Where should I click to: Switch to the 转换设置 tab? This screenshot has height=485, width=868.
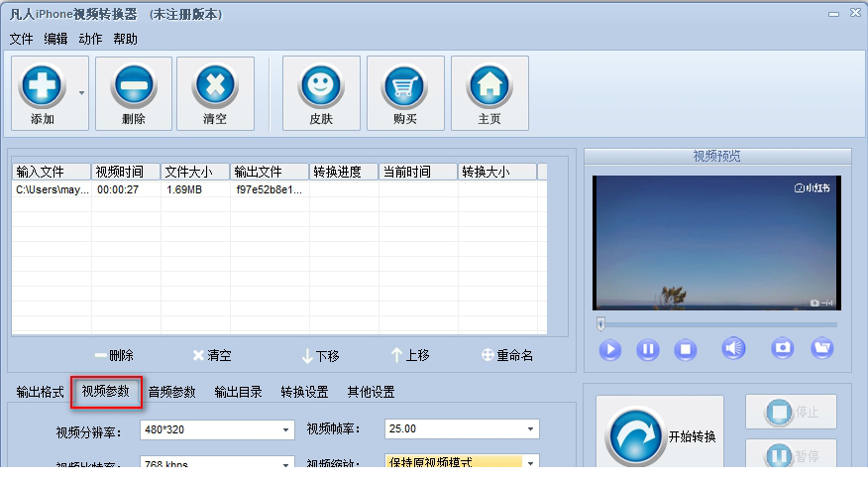304,392
